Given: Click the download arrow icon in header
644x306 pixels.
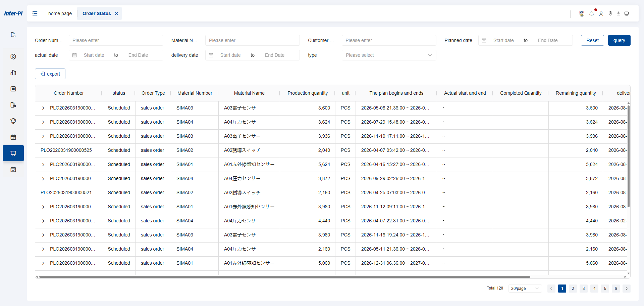Looking at the screenshot, I should (619, 13).
